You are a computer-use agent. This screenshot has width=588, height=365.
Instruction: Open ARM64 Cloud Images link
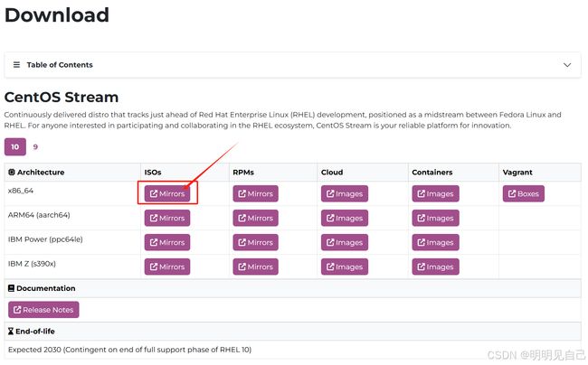click(345, 218)
